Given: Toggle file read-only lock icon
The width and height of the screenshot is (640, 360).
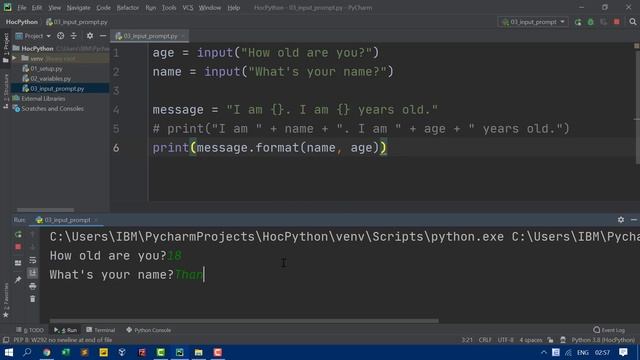Looking at the screenshot, I should tap(550, 340).
